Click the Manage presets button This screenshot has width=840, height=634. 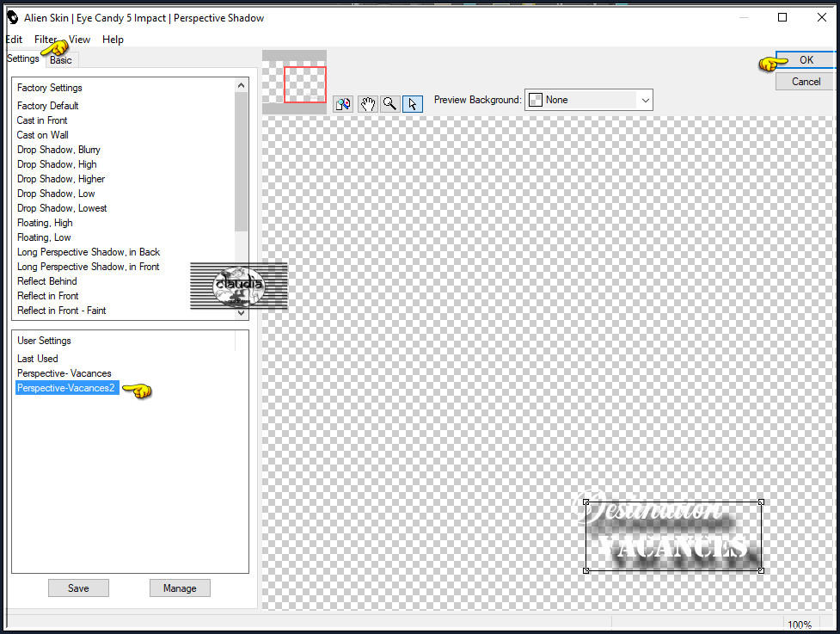tap(180, 588)
